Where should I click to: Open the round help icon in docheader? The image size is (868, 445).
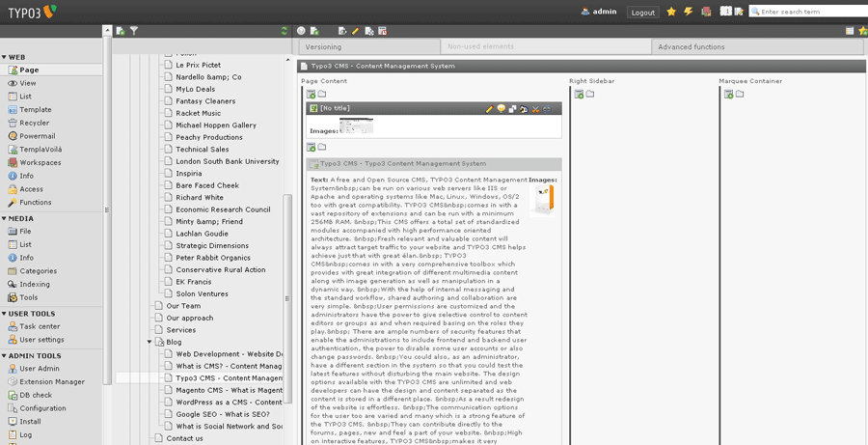[301, 31]
